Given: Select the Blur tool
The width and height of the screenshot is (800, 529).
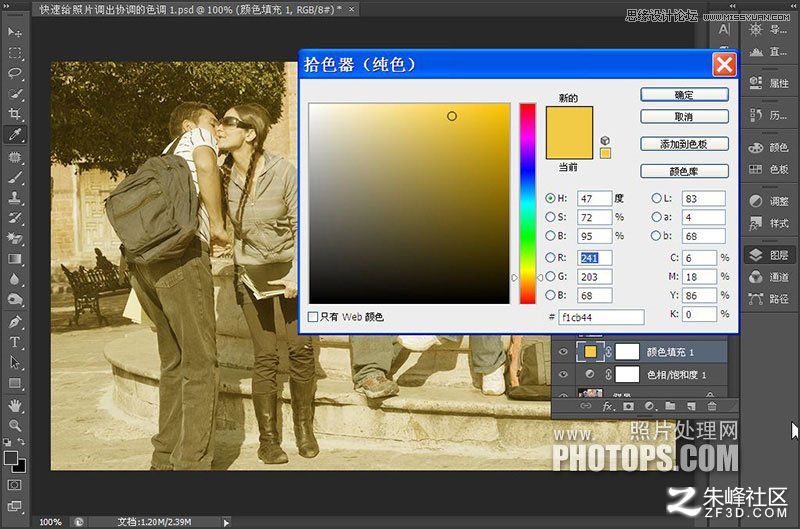Looking at the screenshot, I should (15, 279).
